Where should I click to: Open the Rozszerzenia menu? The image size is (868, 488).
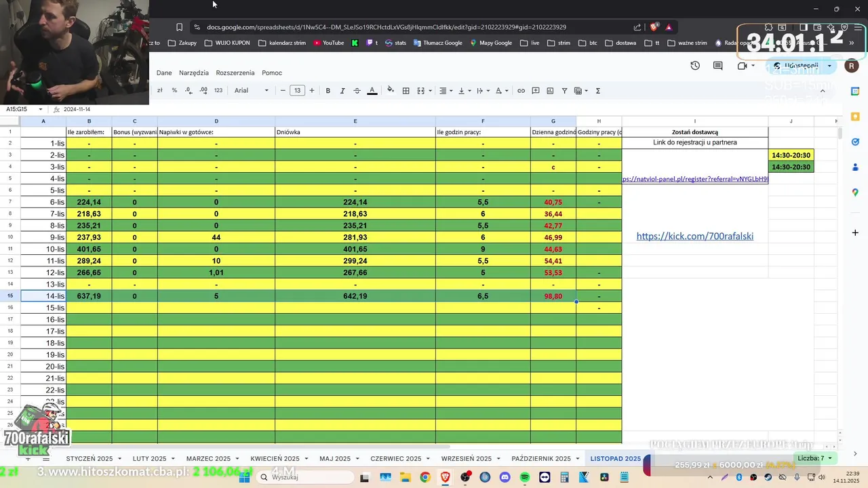point(235,73)
